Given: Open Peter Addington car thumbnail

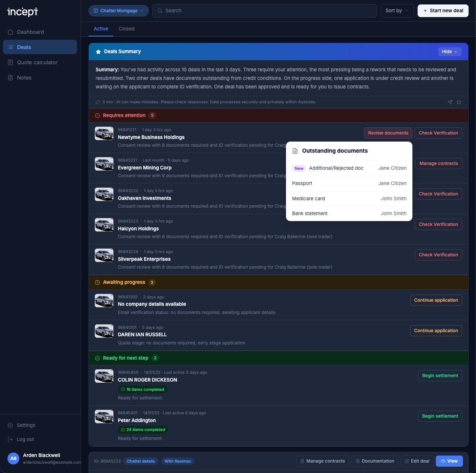Looking at the screenshot, I should 104,417.
